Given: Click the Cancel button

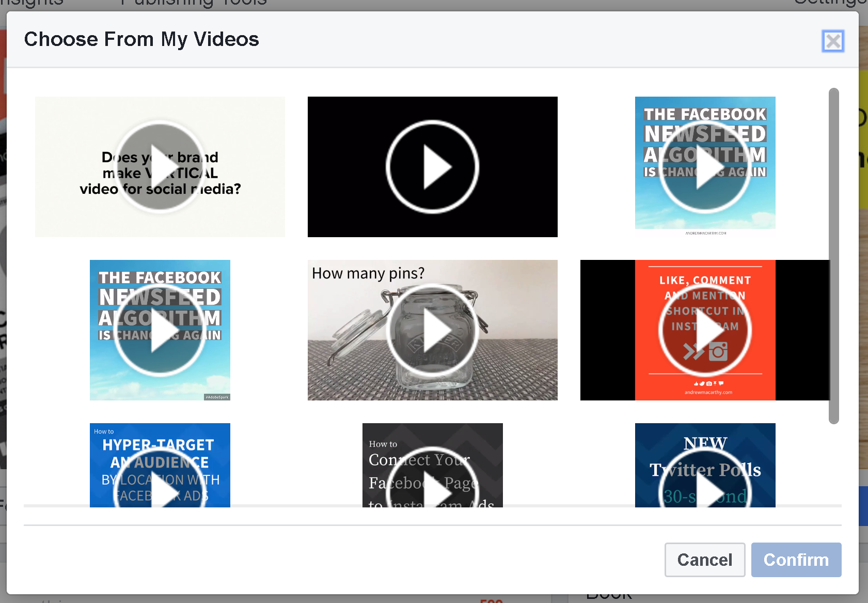Looking at the screenshot, I should pyautogui.click(x=705, y=560).
